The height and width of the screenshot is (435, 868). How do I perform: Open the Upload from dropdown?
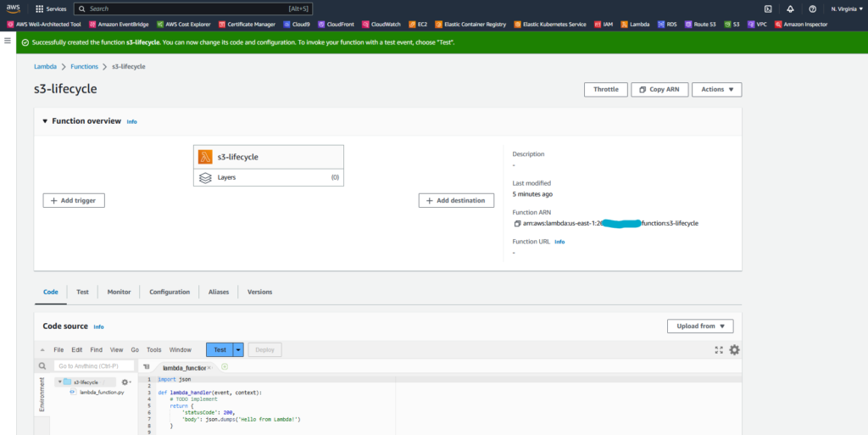pos(700,326)
